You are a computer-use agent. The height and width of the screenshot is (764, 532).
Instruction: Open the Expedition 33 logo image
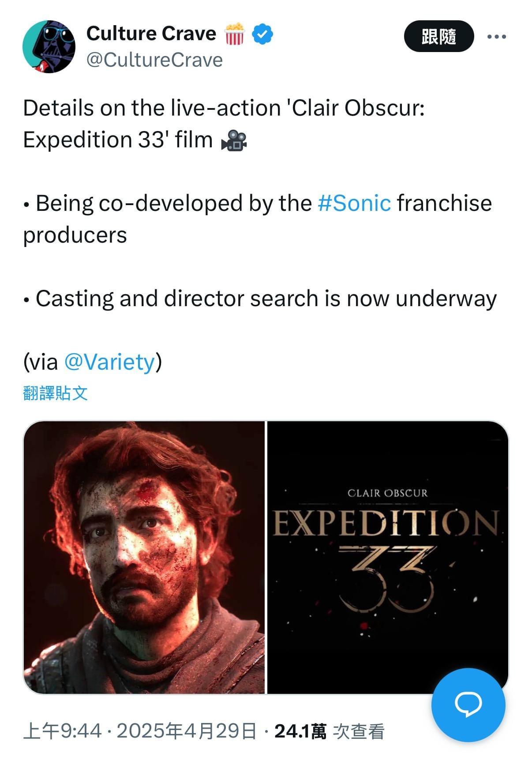388,557
